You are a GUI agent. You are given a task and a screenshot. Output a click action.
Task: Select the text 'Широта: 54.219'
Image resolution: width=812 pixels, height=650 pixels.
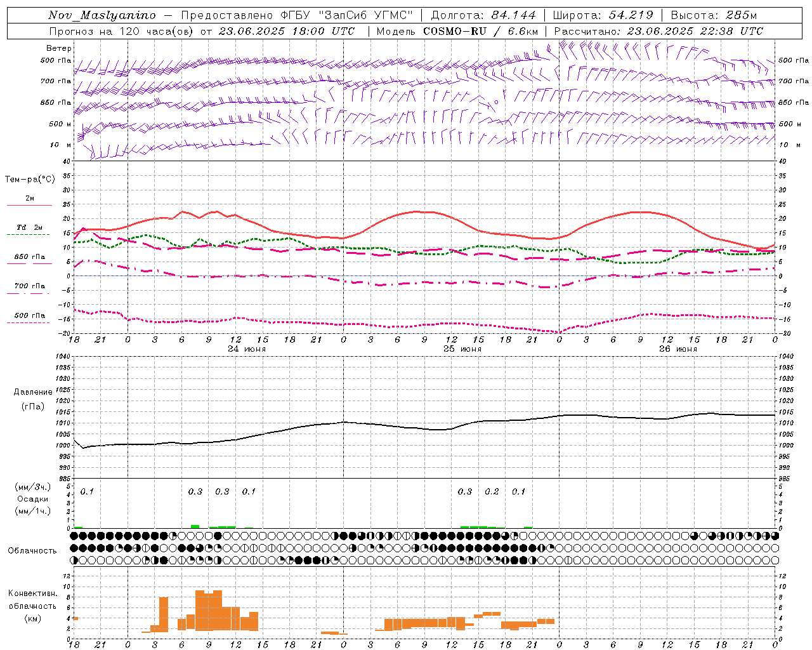coord(603,15)
